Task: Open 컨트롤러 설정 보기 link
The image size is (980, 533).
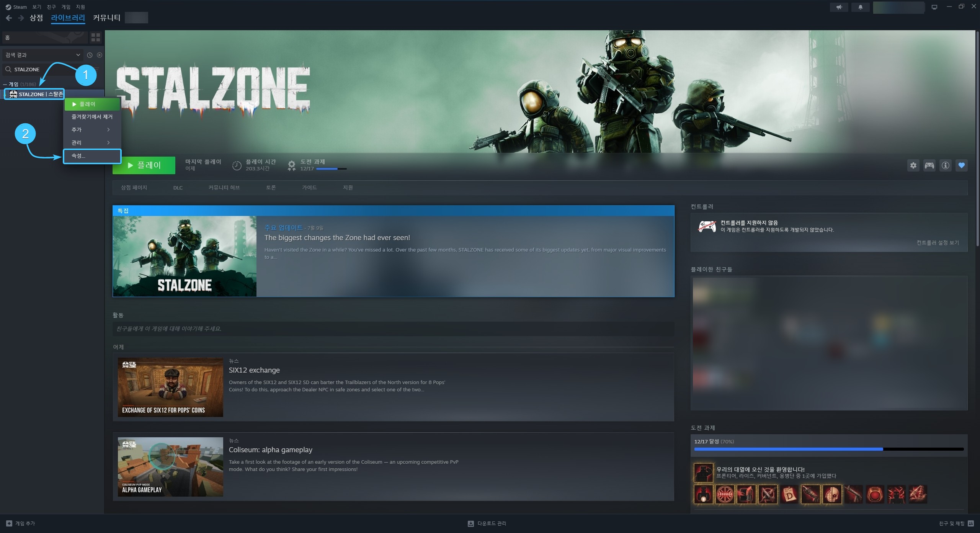Action: tap(938, 243)
